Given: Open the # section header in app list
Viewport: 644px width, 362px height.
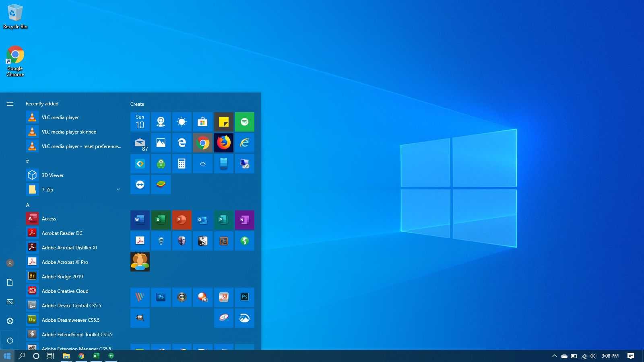Looking at the screenshot, I should pyautogui.click(x=27, y=161).
